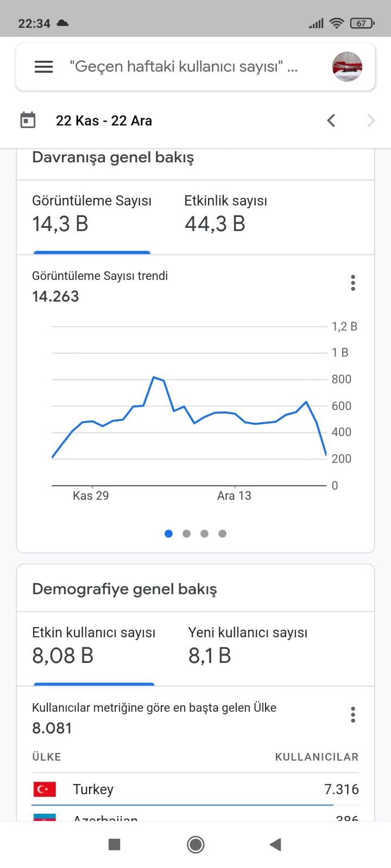Switch to Etkinlik sayısı metric tab
Screen dimensions: 391x868
[x=226, y=217]
